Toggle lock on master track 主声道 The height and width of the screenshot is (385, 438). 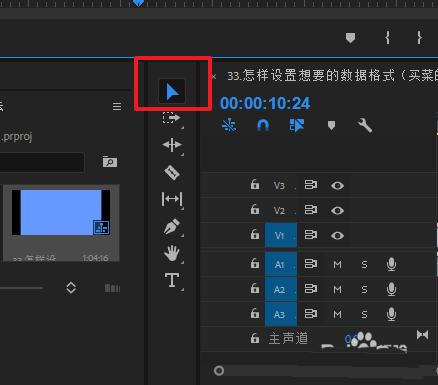(x=255, y=338)
